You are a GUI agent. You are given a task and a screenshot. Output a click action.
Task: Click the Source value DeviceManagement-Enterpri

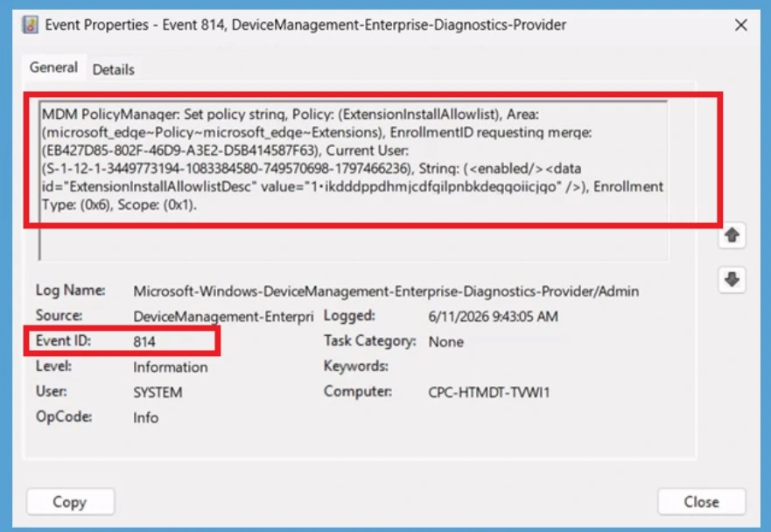223,316
